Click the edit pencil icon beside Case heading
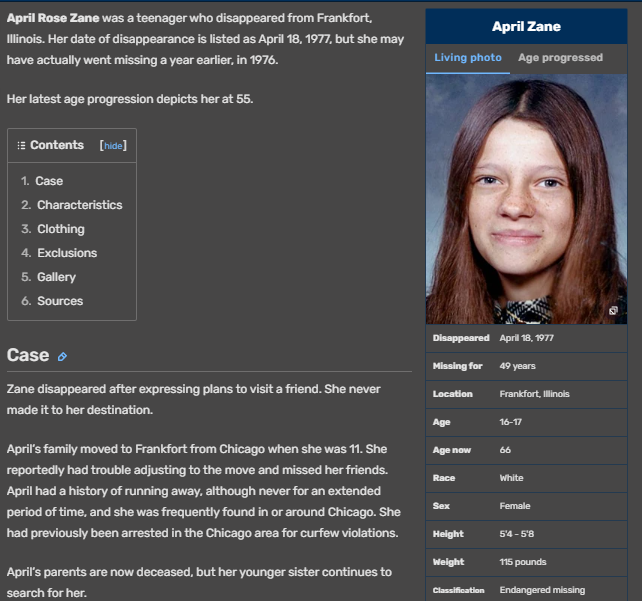Image resolution: width=642 pixels, height=601 pixels. pyautogui.click(x=62, y=357)
